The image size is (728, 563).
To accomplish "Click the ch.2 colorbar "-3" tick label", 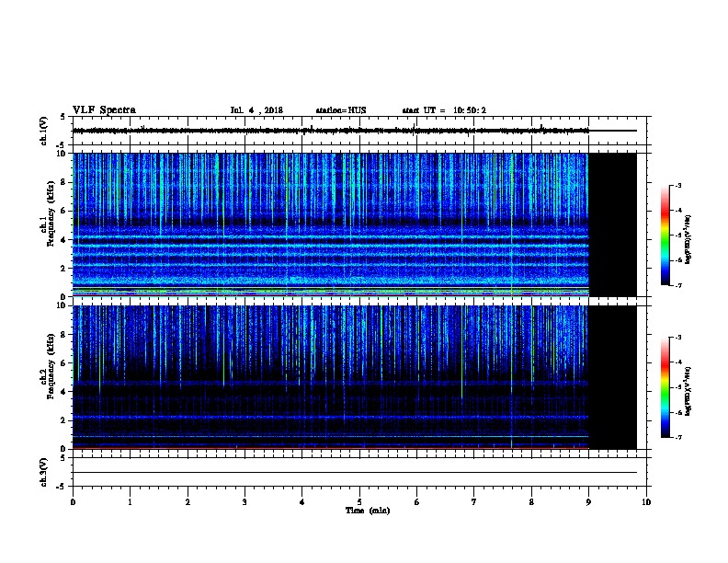I will click(677, 338).
